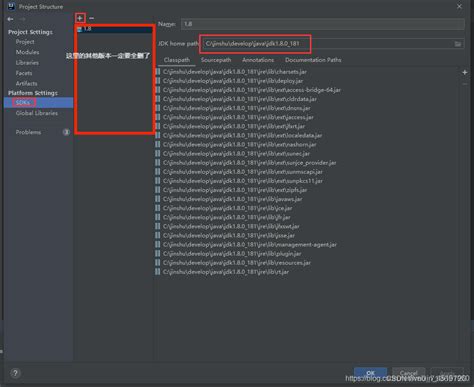Select the nashorn.jar entry
This screenshot has width=474, height=387.
[x=236, y=145]
